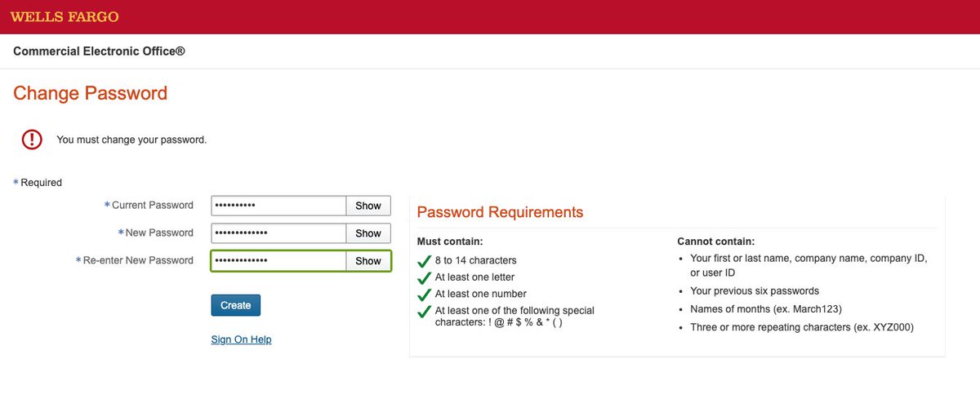Click the Current Password field
Screen dimensions: 980x399
coord(278,206)
